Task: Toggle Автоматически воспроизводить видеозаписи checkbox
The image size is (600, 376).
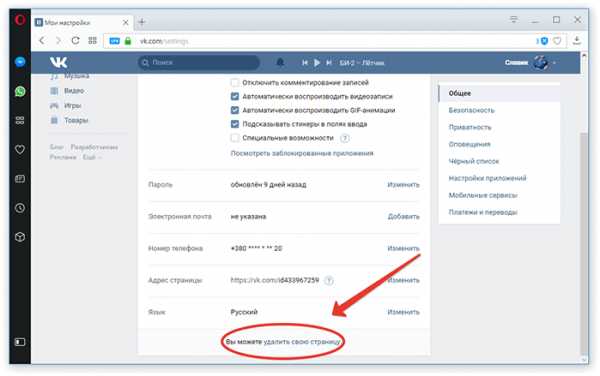Action: 235,96
